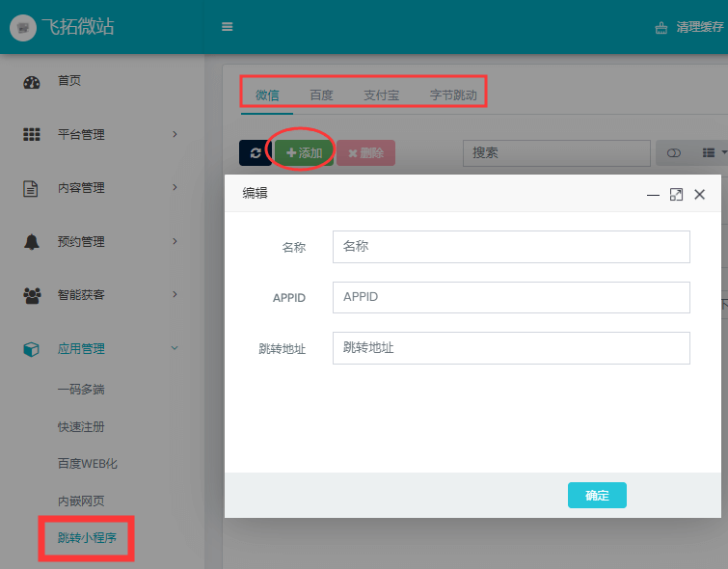This screenshot has height=569, width=728.
Task: Click the broom icon next to 清理缓存
Action: [x=661, y=28]
